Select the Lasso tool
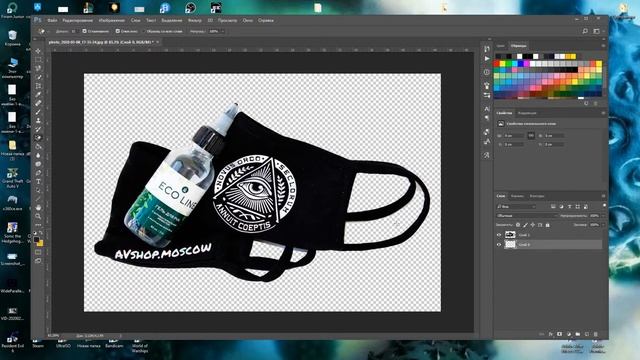This screenshot has height=360, width=640. tap(38, 69)
